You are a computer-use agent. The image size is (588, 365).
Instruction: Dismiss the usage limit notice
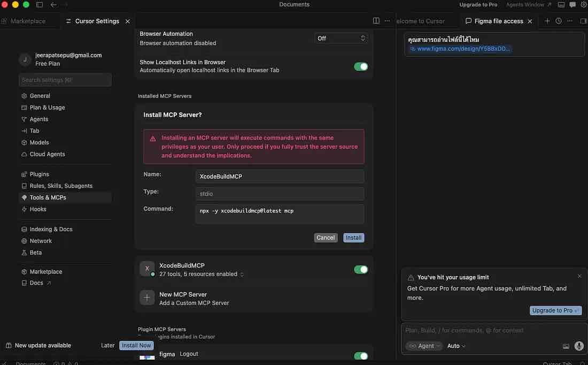[x=579, y=276]
